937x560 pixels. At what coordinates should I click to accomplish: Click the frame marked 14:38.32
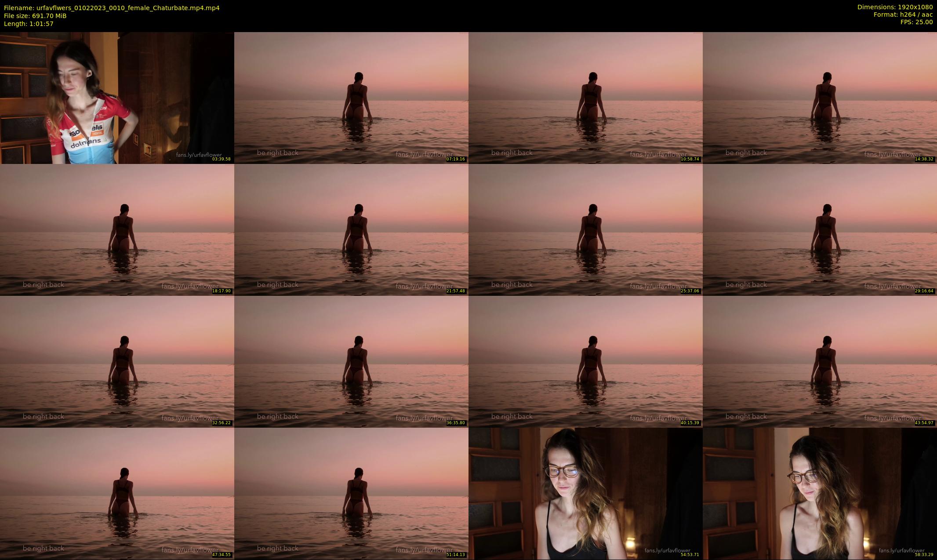point(820,98)
